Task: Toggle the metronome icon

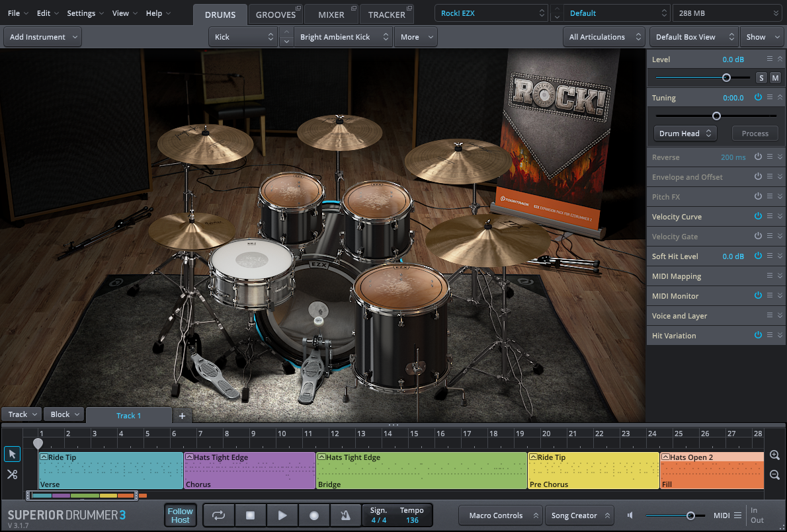Action: click(345, 515)
